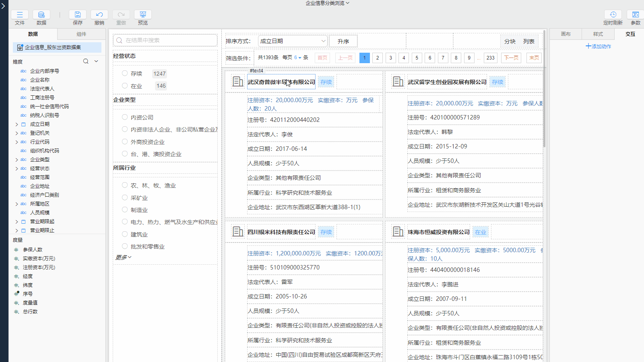Expand the 成立日期 dimension tree node
Image resolution: width=644 pixels, height=362 pixels.
pyautogui.click(x=17, y=124)
